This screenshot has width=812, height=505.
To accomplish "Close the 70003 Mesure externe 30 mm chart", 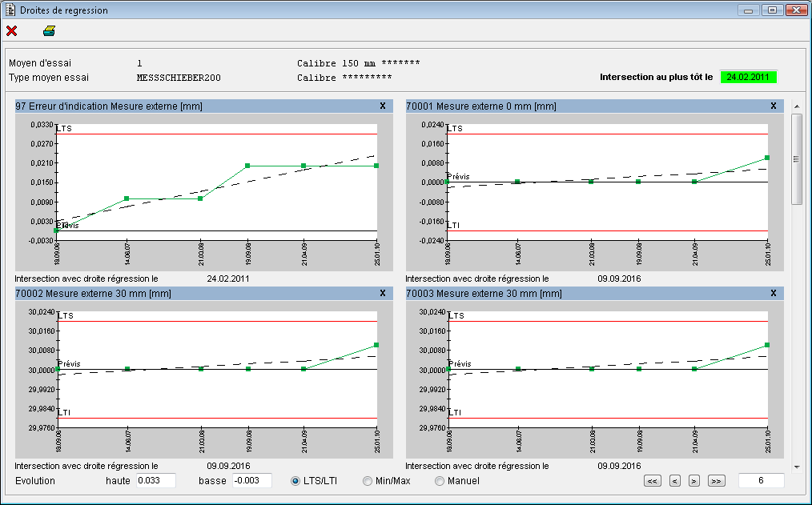I will tap(773, 293).
